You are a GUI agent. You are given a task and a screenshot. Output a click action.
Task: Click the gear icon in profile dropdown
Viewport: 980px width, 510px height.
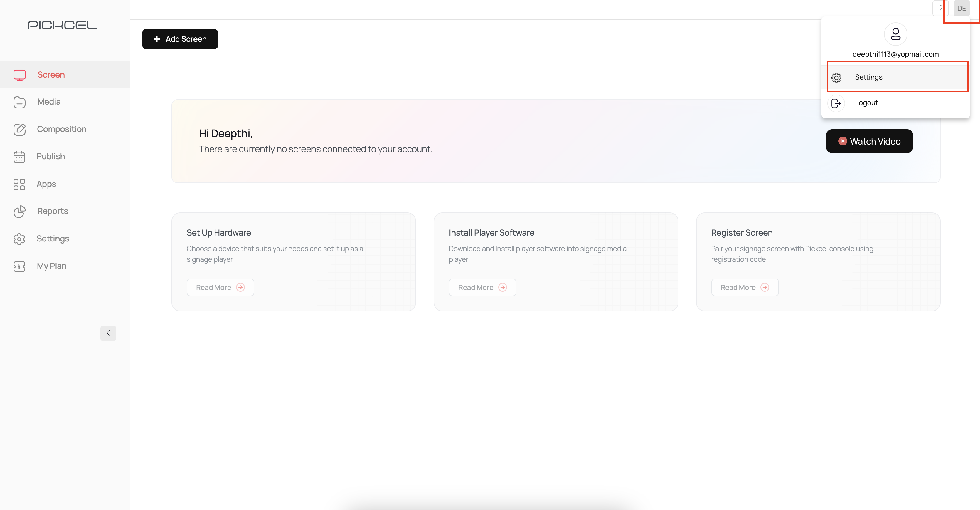click(x=836, y=78)
